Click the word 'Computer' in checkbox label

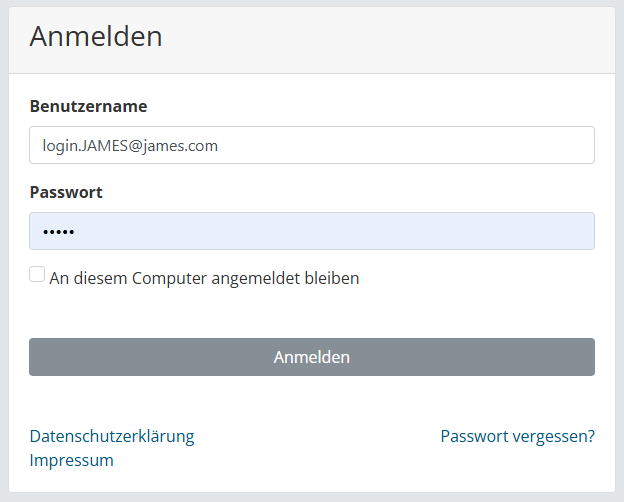click(173, 278)
